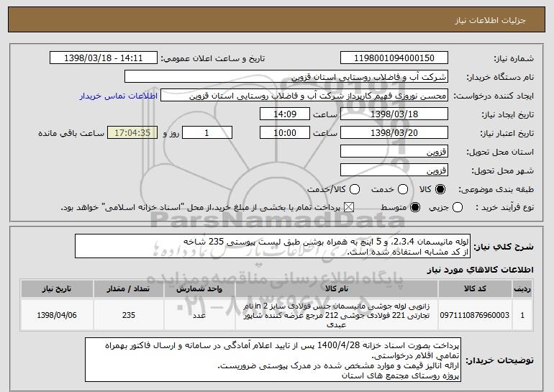
Task: Choose the متوسط purchase process radio
Action: [x=415, y=207]
